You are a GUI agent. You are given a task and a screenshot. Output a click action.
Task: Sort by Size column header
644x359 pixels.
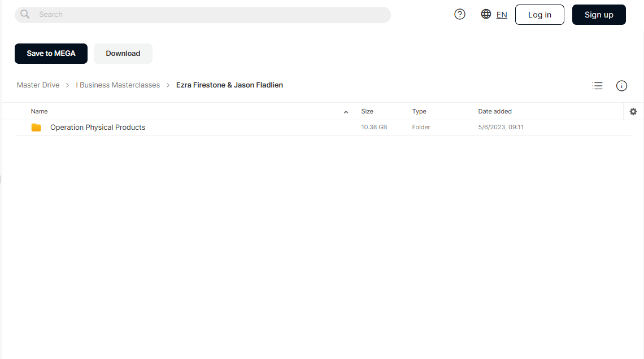point(367,111)
